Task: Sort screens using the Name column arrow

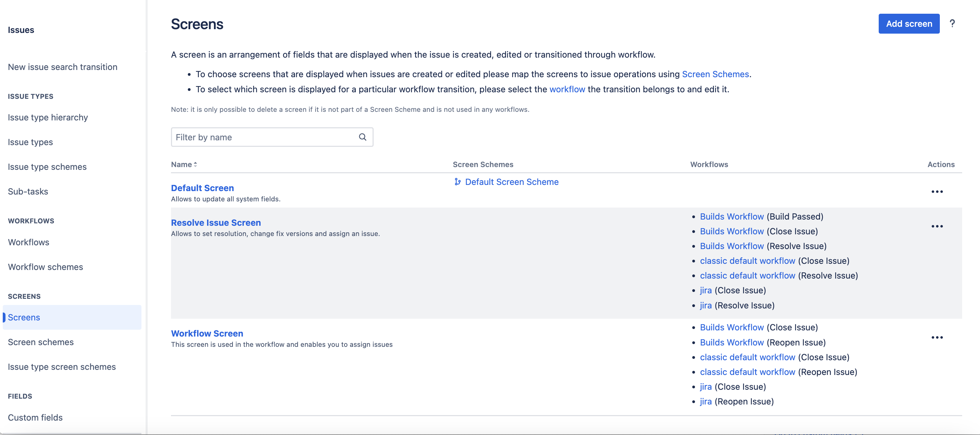Action: [x=195, y=164]
